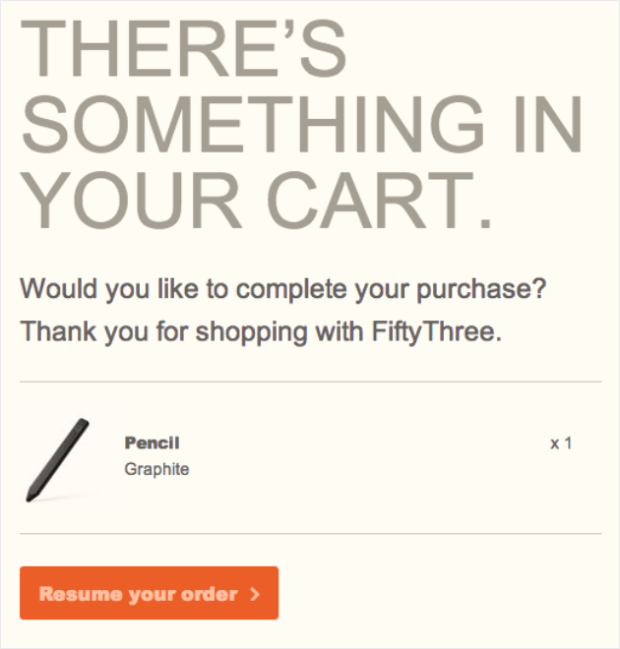Click the Resume your order button
Screen dimensions: 620x649
click(149, 593)
